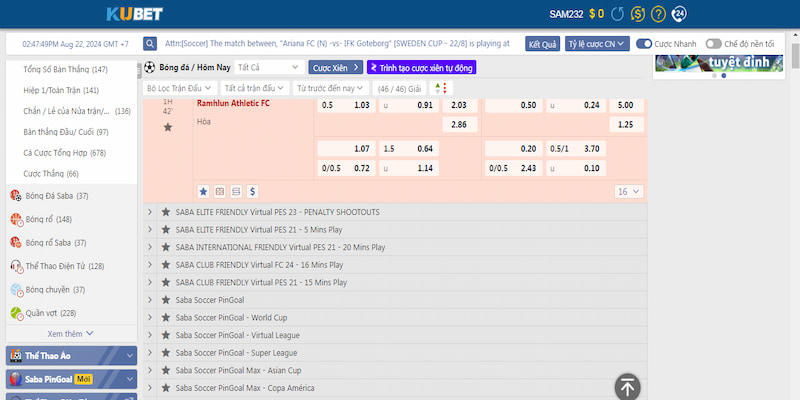Viewport: 800px width, 400px height.
Task: Click Xem thêm link in sidebar
Action: pos(70,334)
